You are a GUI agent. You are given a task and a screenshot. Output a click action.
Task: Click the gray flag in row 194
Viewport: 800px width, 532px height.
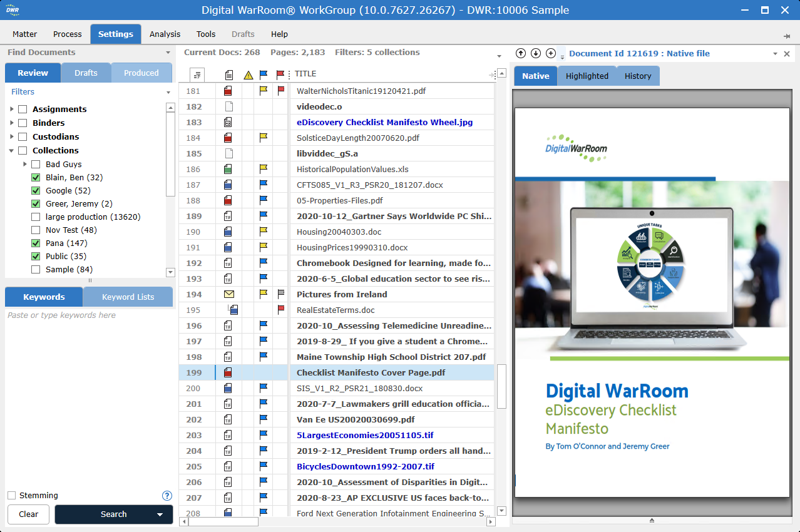tap(281, 294)
